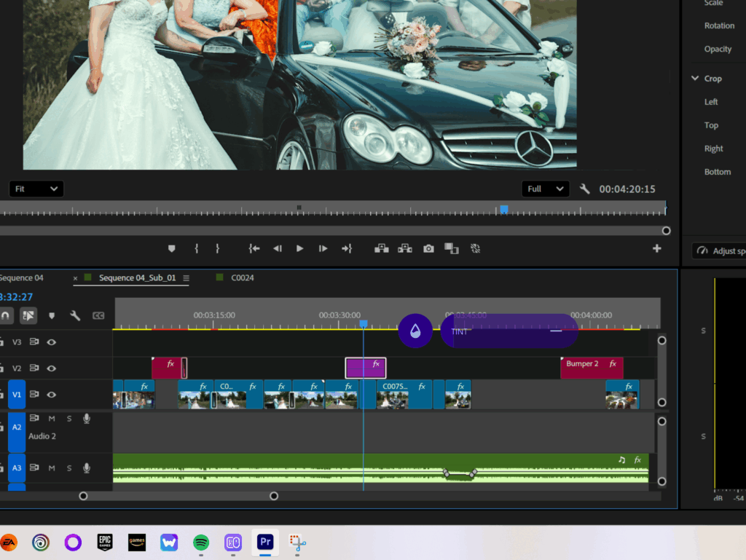Viewport: 746px width, 560px height.
Task: Open the Full playback resolution dropdown
Action: pos(546,189)
